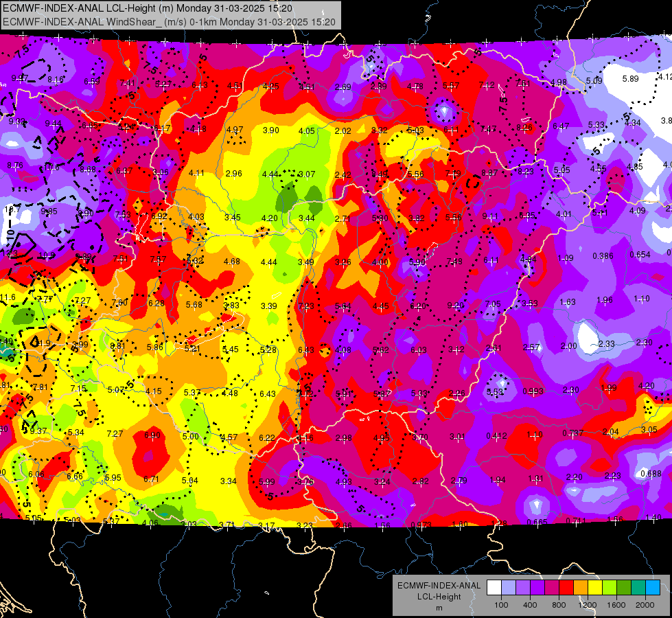Click the wind shear value 7.60
The image size is (672, 618).
click(119, 302)
